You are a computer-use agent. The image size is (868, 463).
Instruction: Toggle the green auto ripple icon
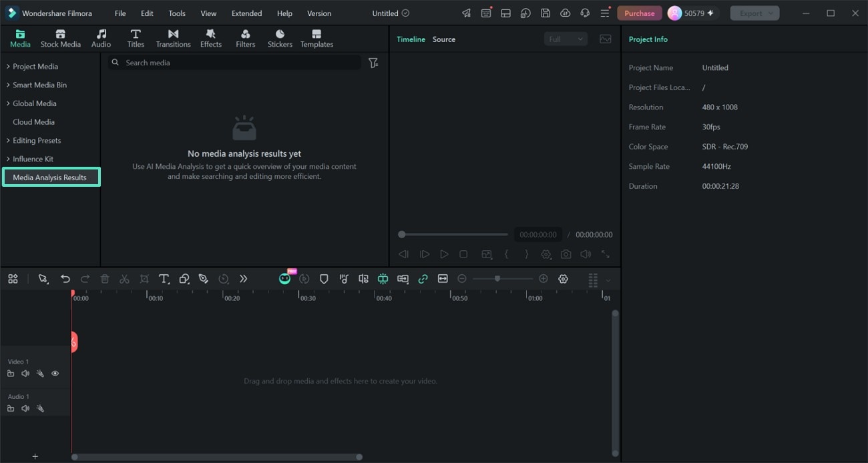tap(383, 279)
